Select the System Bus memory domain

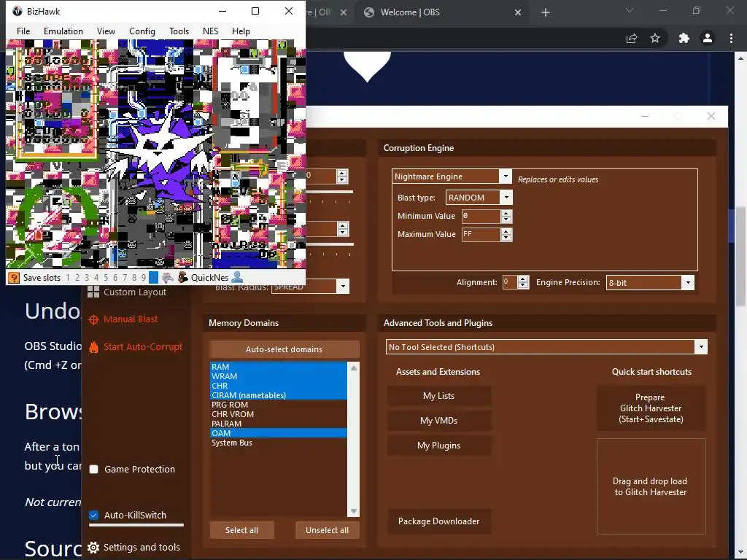coord(279,443)
